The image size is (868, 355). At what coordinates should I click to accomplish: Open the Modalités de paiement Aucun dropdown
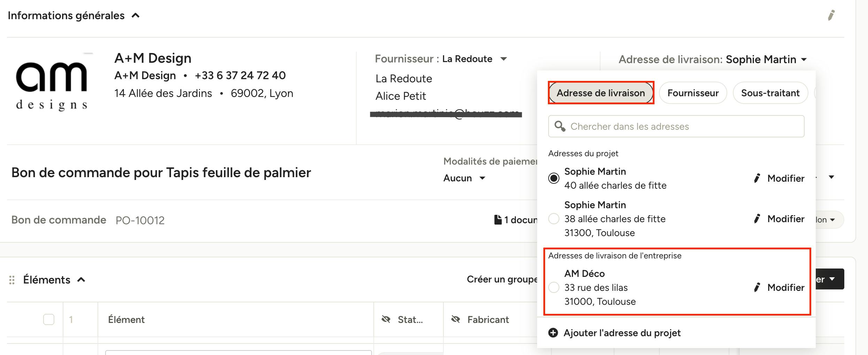[x=482, y=178]
